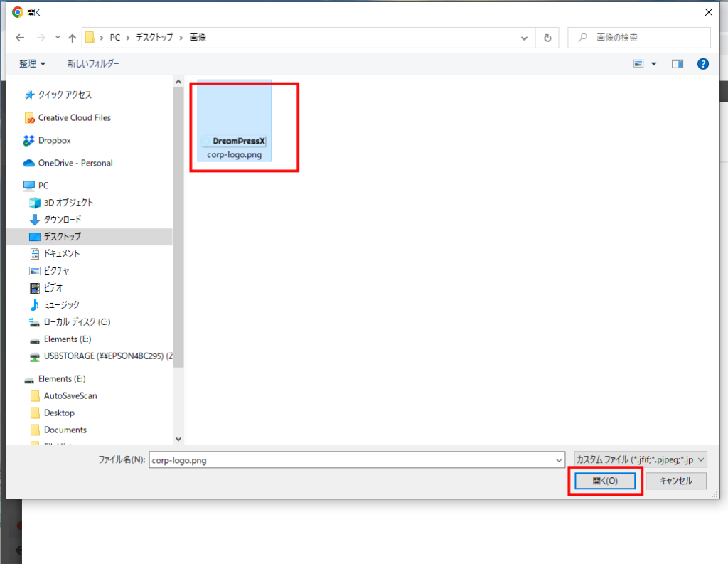
Task: Click the refresh button beside address bar
Action: click(547, 37)
